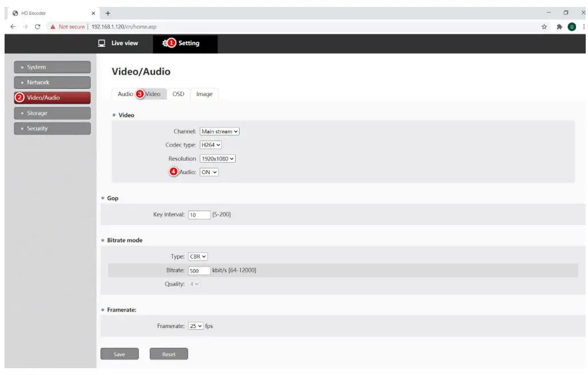Open the Setting page
Image resolution: width=588 pixels, height=375 pixels.
tap(185, 43)
